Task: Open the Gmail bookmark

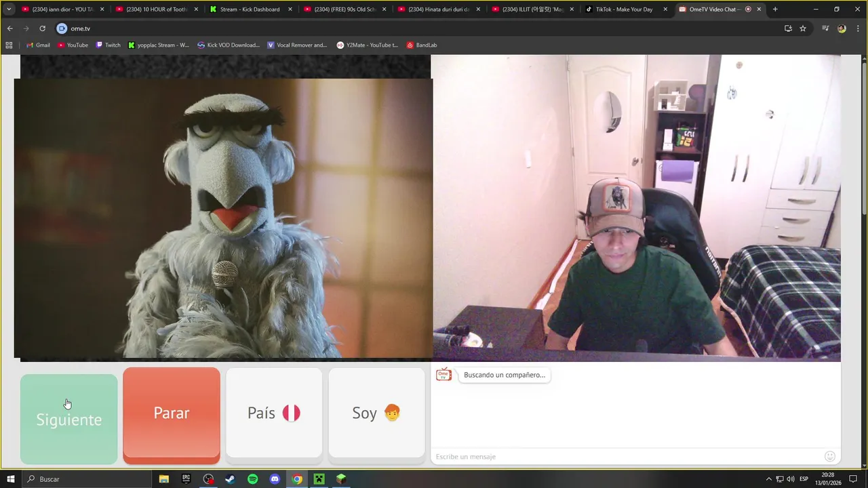Action: coord(38,45)
